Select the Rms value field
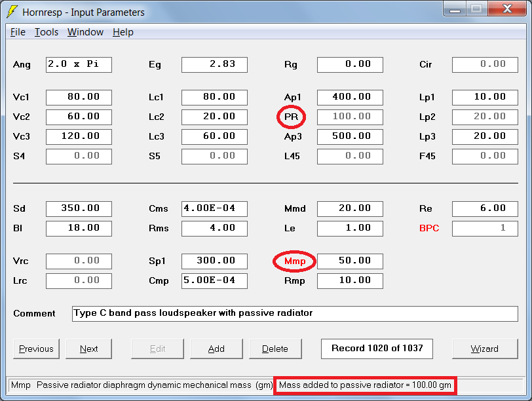Viewport: 532px width, 401px height. (x=214, y=229)
